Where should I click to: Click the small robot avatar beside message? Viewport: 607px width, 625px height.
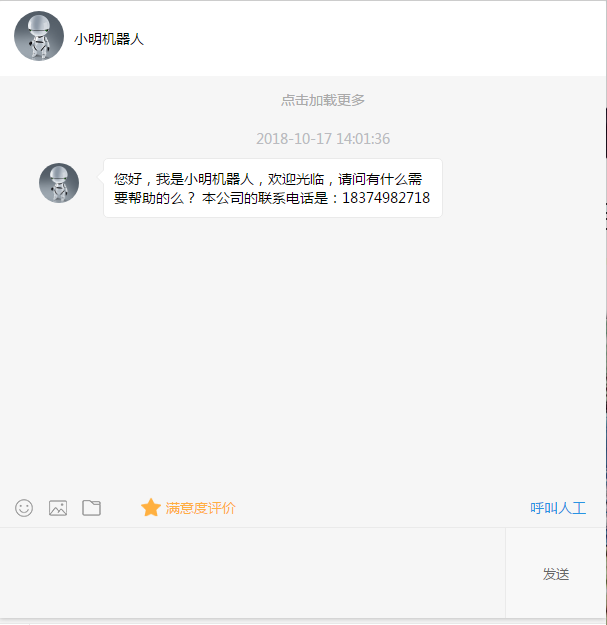coord(59,183)
